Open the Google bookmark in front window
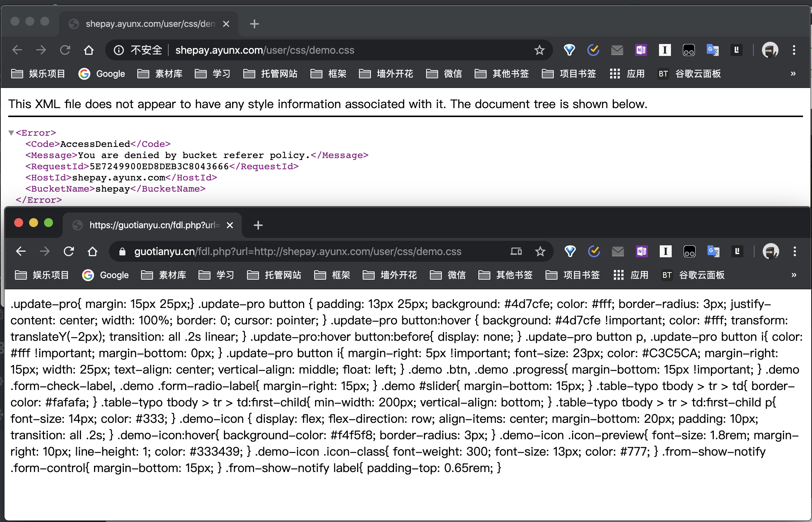 pyautogui.click(x=106, y=275)
